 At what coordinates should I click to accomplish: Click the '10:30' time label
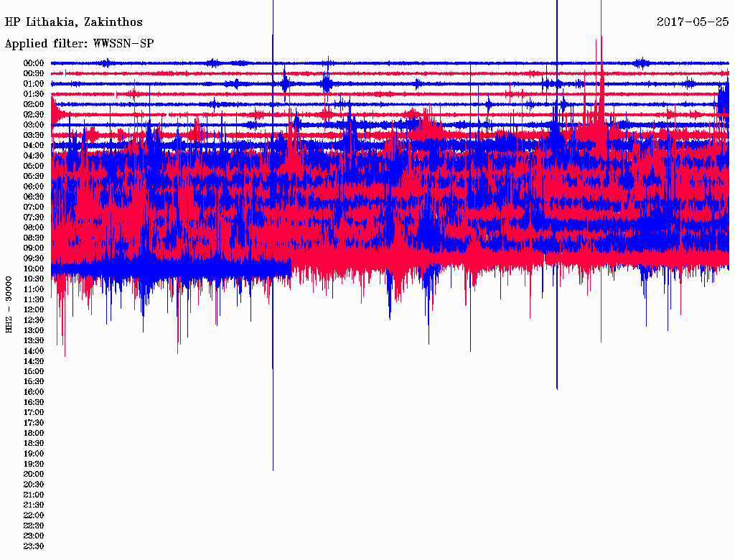click(x=34, y=279)
